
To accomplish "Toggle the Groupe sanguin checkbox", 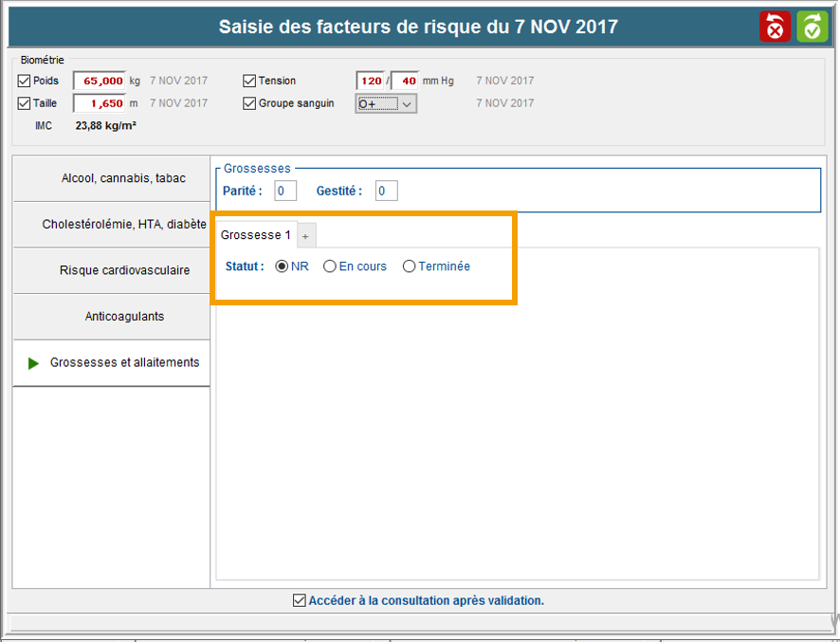I will 250,103.
